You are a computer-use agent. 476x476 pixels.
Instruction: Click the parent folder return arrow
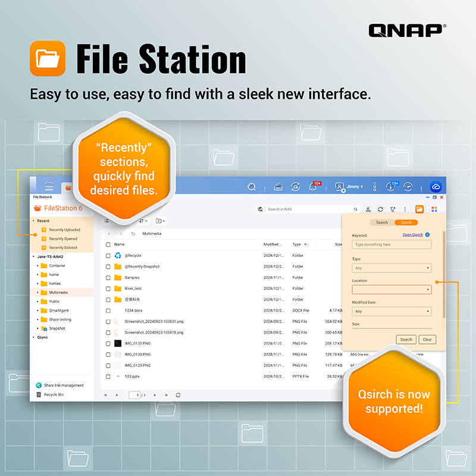(x=133, y=234)
